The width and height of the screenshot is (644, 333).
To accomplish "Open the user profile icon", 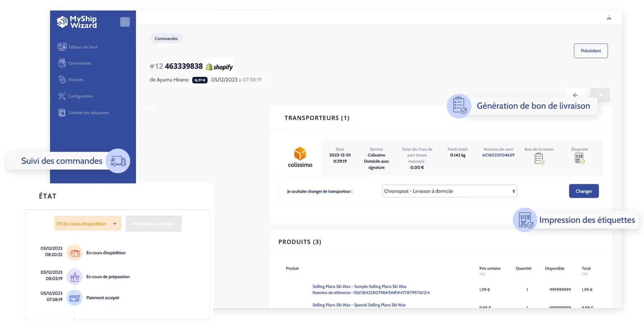I will pyautogui.click(x=609, y=17).
